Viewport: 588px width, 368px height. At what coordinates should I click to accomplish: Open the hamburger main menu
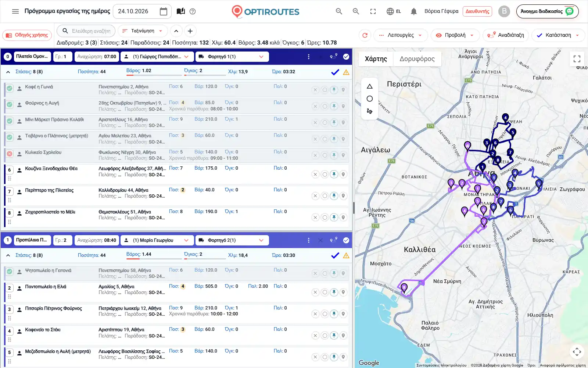(x=15, y=11)
